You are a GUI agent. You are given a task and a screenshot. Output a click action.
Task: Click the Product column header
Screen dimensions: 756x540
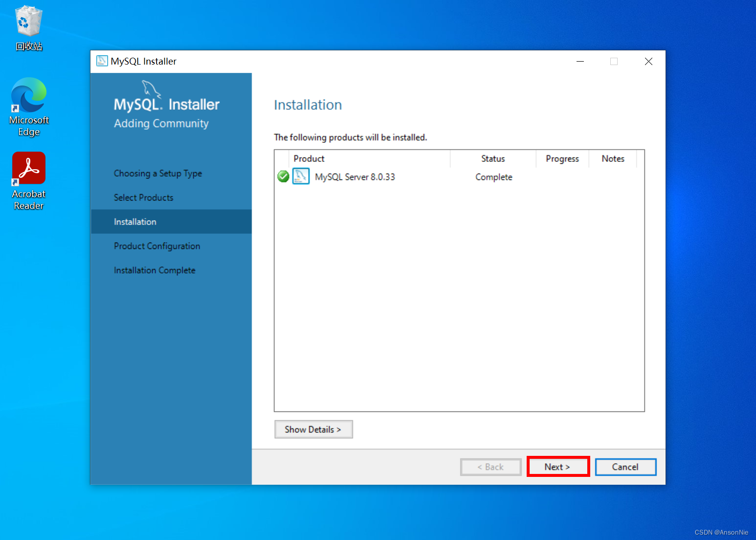[309, 158]
